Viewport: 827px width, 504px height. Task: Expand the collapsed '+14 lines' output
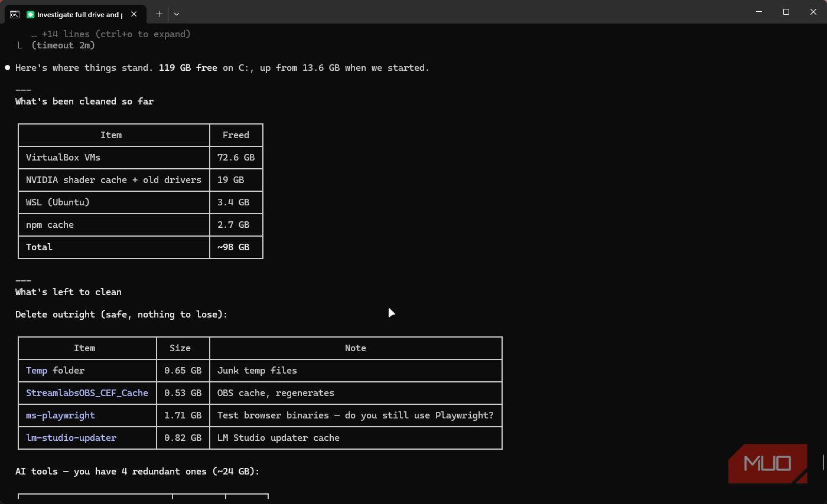[x=111, y=34]
